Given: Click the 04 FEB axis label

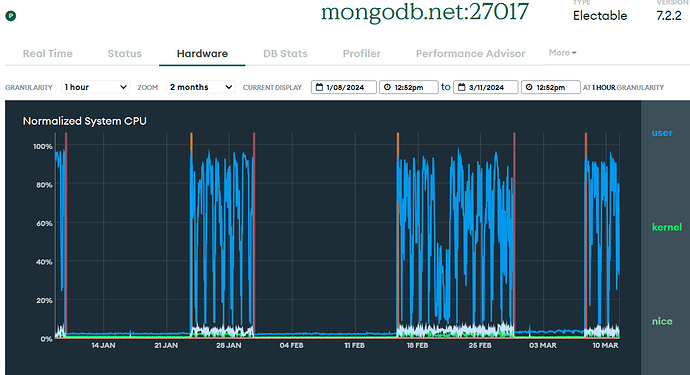Looking at the screenshot, I should tap(291, 346).
